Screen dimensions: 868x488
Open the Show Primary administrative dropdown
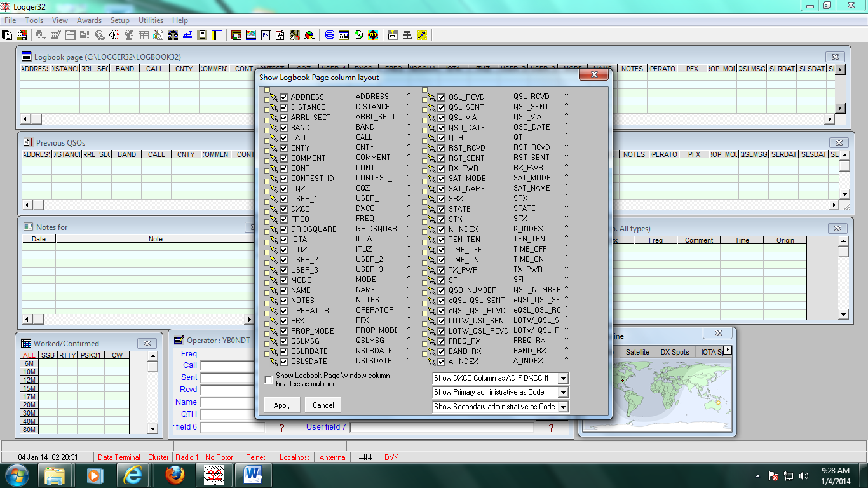(563, 393)
